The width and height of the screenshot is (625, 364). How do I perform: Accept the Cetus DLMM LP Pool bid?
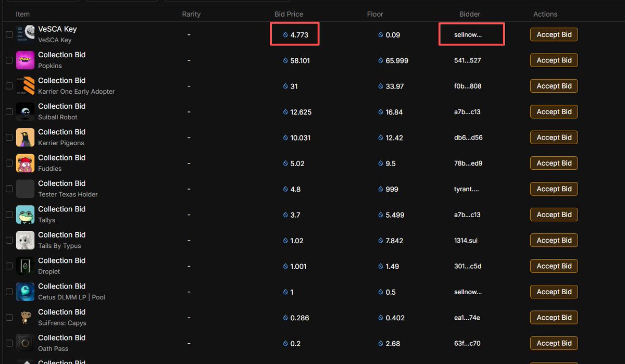tap(554, 292)
